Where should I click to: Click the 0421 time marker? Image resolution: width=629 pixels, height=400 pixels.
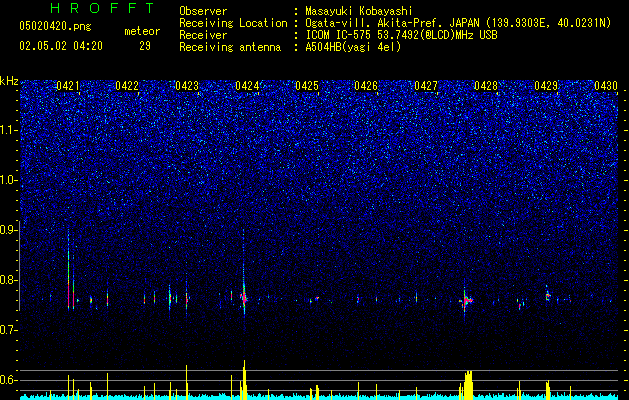point(68,86)
